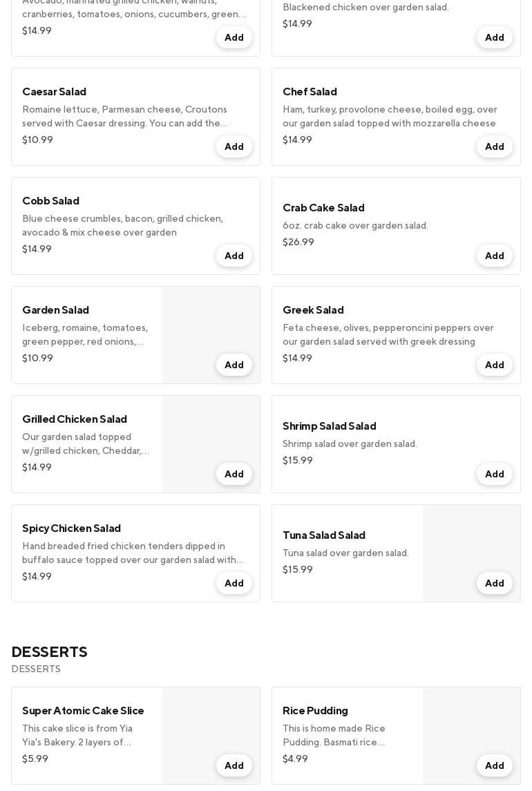Add Super Atomic Cake Slice
The width and height of the screenshot is (532, 791).
click(x=234, y=765)
